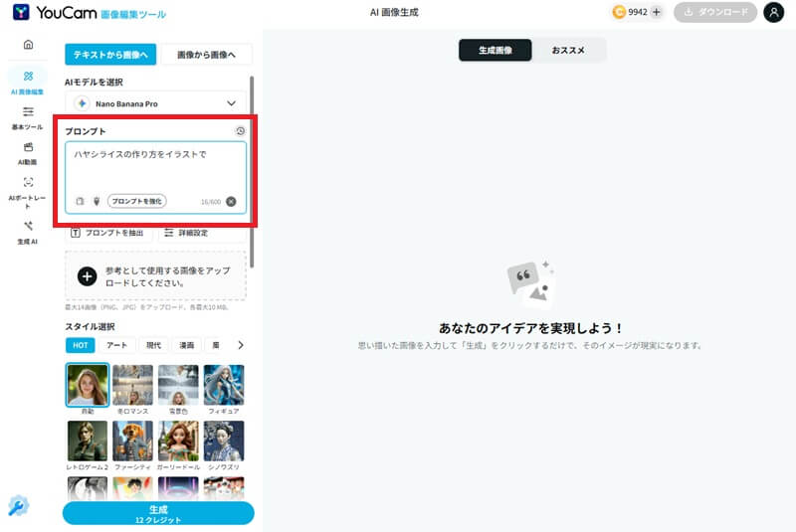The image size is (796, 532).
Task: Go to the home icon in sidebar
Action: (x=29, y=45)
